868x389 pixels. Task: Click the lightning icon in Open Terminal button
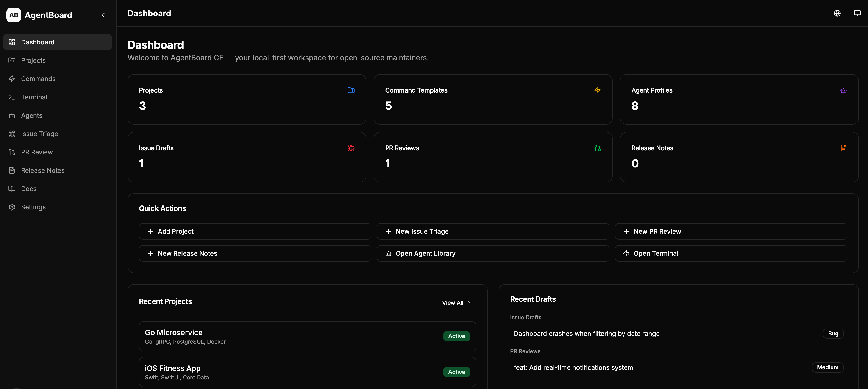point(626,253)
